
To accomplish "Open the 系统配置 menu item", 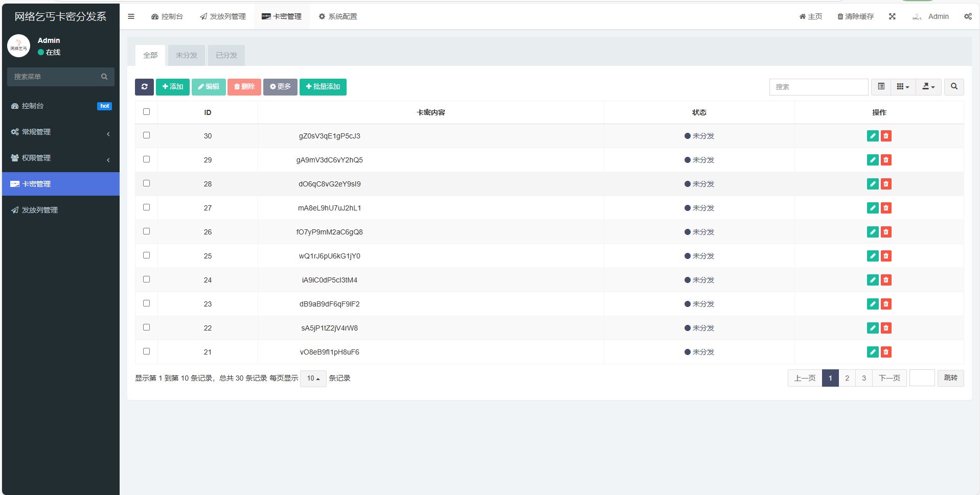I will coord(337,16).
